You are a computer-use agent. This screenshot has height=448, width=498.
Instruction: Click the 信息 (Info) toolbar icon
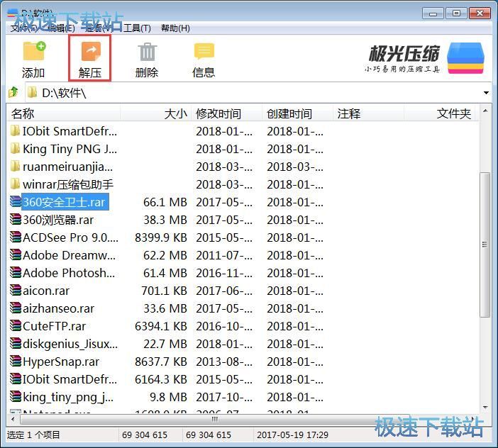click(204, 52)
